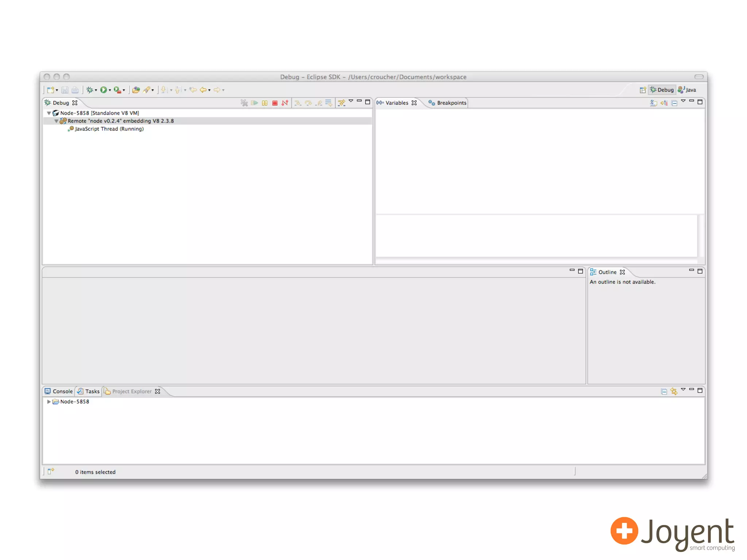Expand the Node-5858 project folder
The height and width of the screenshot is (560, 747).
[x=49, y=402]
